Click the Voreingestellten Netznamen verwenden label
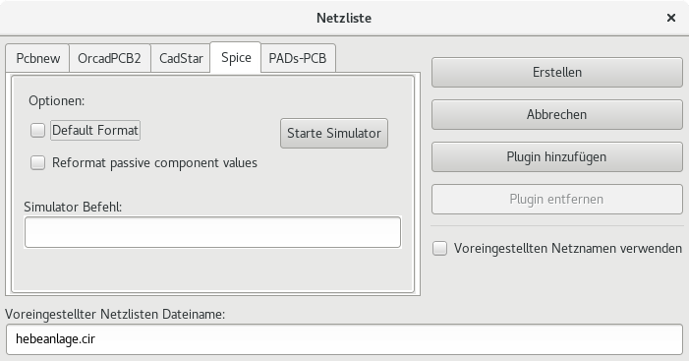Viewport: 689px width, 361px height. 568,249
